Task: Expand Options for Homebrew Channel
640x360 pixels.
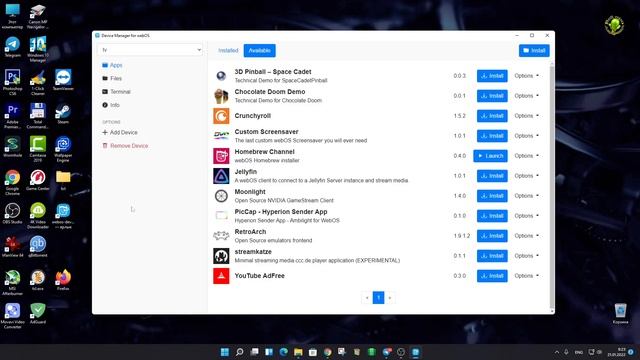Action: point(526,156)
